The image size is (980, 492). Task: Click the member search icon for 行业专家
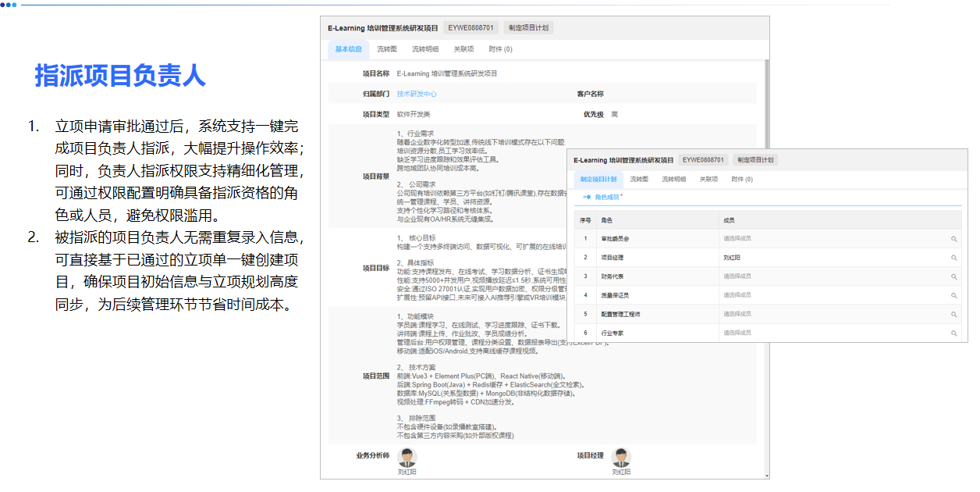[955, 333]
